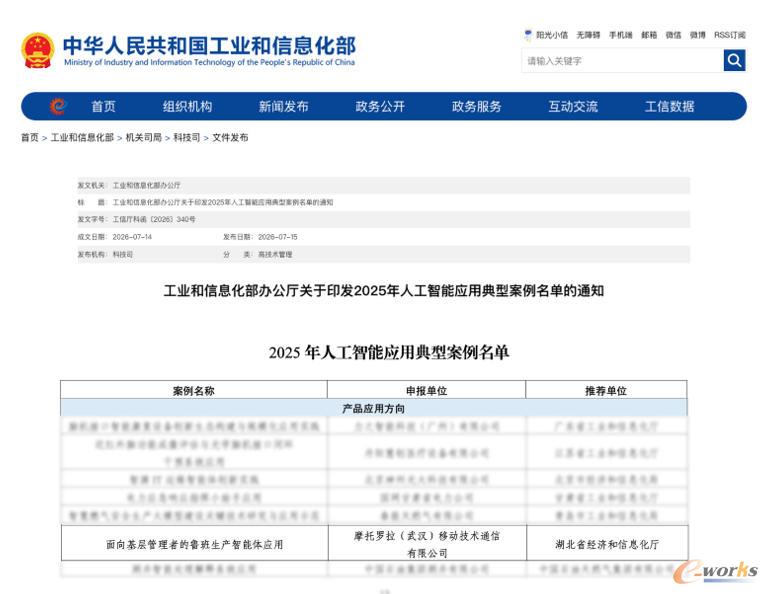This screenshot has width=768, height=594.
Task: Click the 申报单位 column header
Action: 426,390
